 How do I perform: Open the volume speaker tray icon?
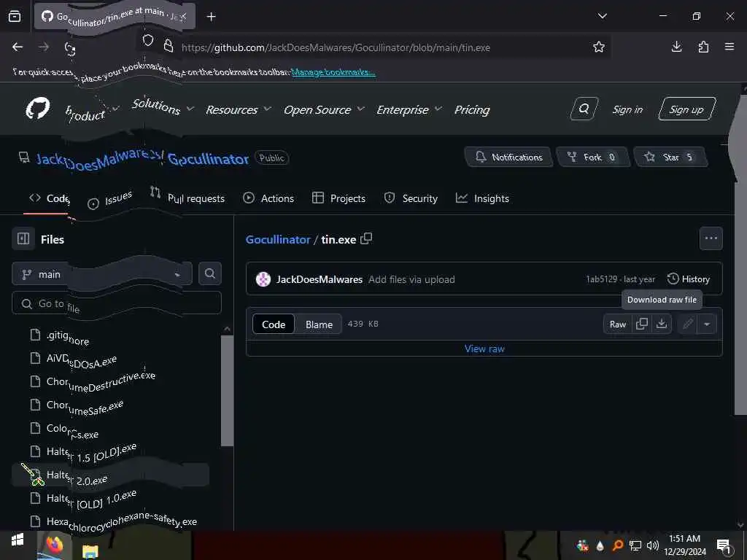coord(653,545)
